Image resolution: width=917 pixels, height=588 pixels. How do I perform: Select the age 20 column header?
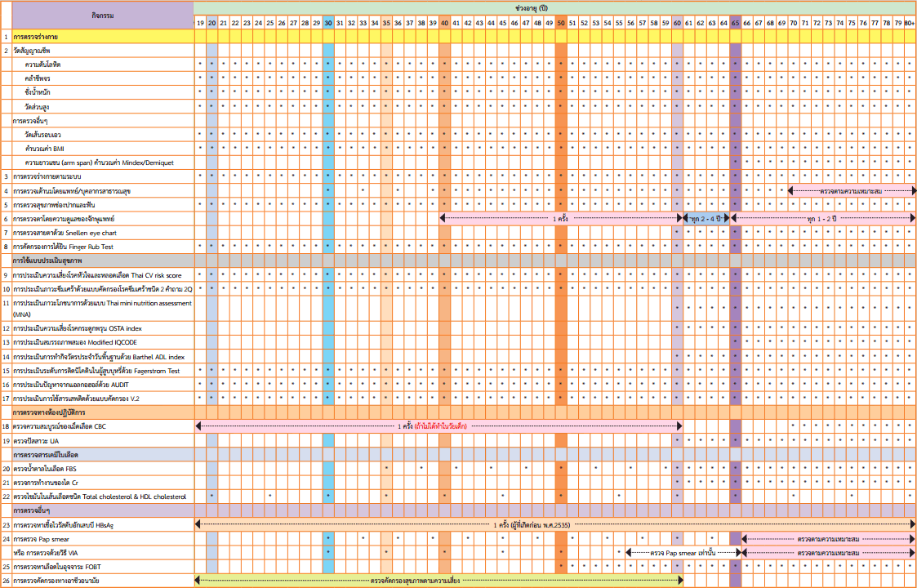pos(211,23)
